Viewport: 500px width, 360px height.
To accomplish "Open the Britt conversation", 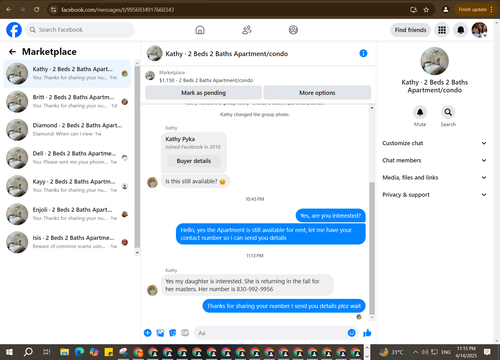I will (x=67, y=101).
